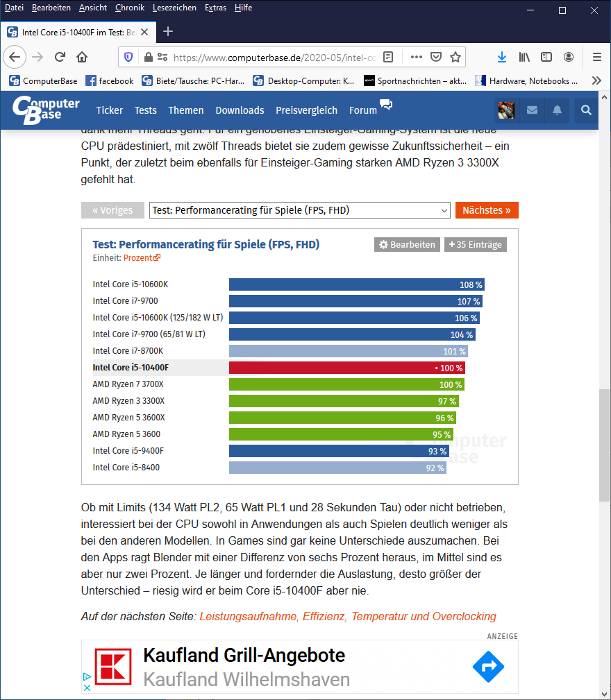Image resolution: width=611 pixels, height=700 pixels.
Task: Expand the test selection dropdown
Action: click(300, 210)
